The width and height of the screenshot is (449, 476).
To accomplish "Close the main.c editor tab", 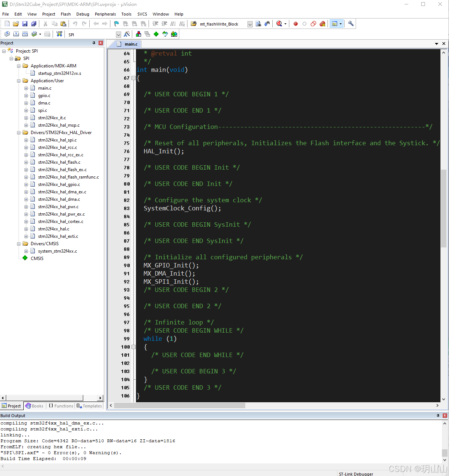I will [444, 44].
